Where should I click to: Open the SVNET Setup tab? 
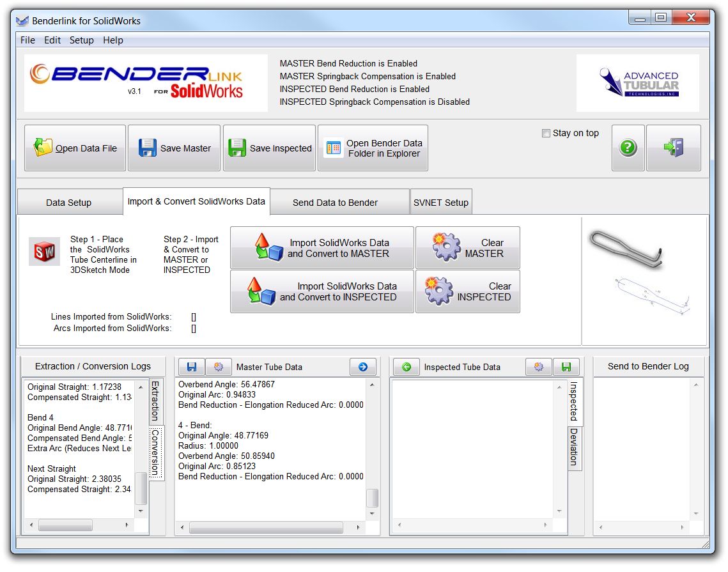(441, 203)
